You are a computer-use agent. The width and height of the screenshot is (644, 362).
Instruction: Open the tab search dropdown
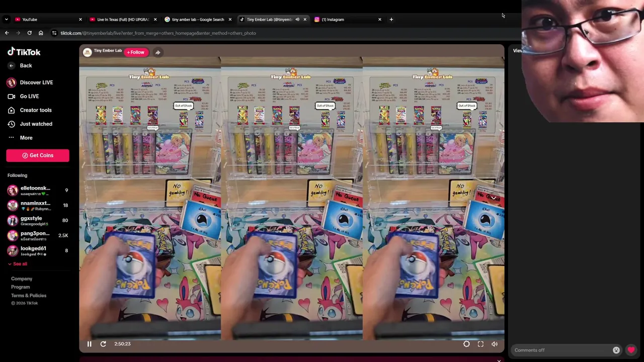6,20
